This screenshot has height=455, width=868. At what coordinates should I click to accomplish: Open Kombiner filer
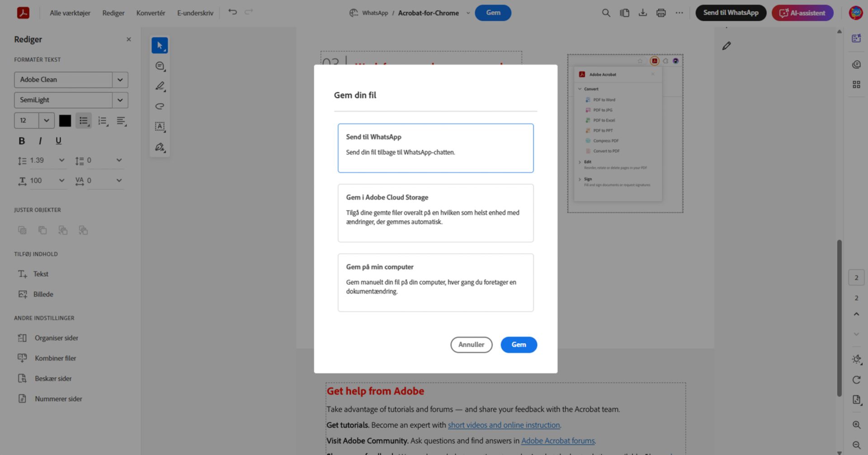click(47, 358)
